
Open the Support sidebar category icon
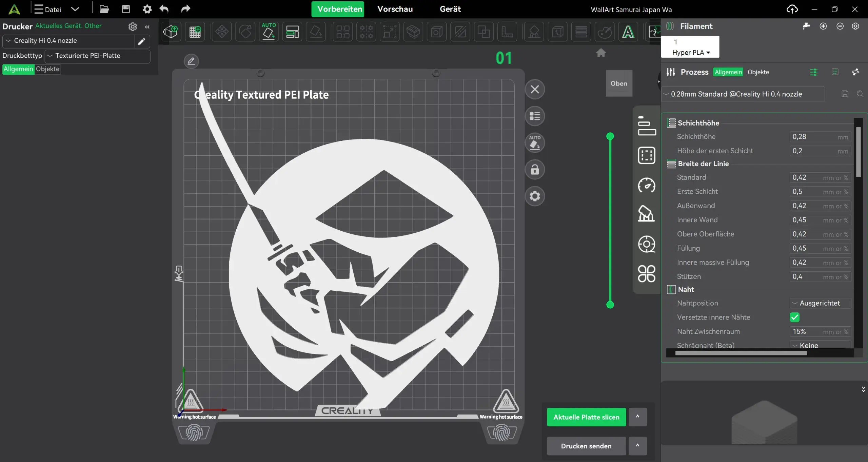647,214
